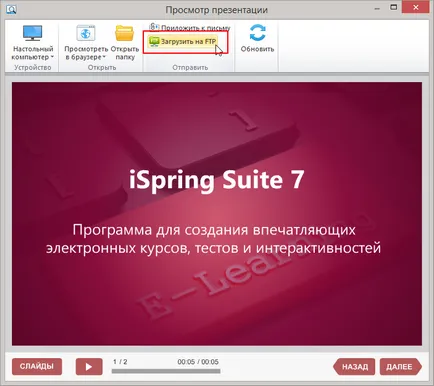Viewport: 434px width, 386px height.
Task: Click the playback progress bar
Action: (x=166, y=371)
